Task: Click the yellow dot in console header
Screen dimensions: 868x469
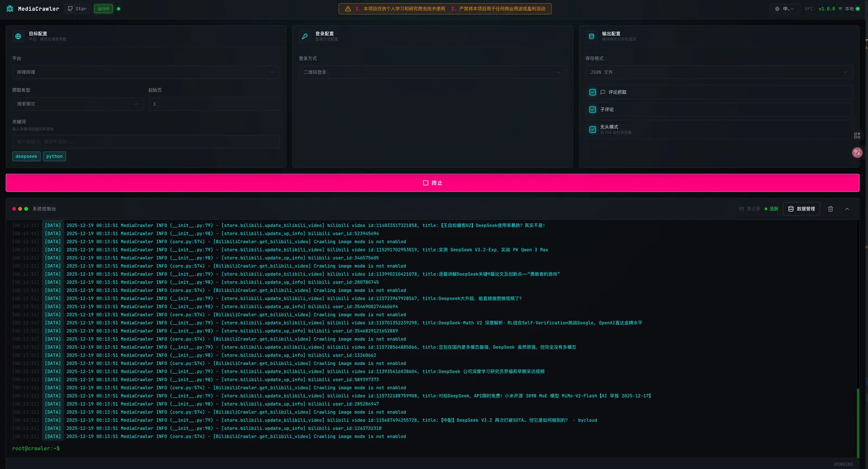Action: (x=20, y=209)
